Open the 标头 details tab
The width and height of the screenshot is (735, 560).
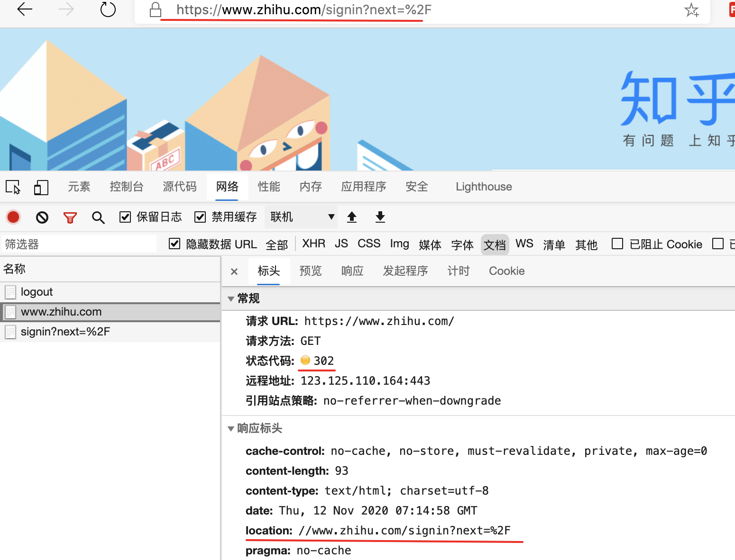click(268, 271)
